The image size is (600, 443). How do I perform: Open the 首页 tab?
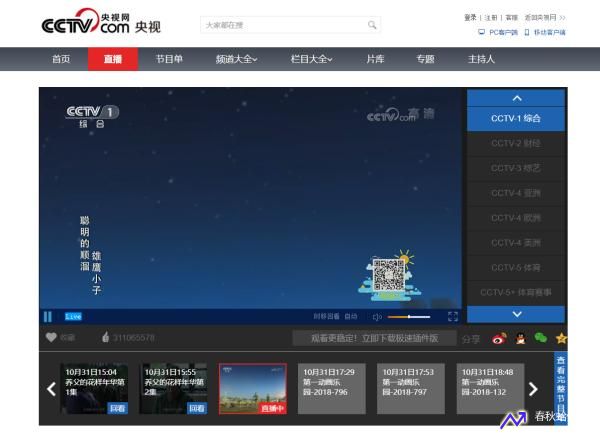61,59
